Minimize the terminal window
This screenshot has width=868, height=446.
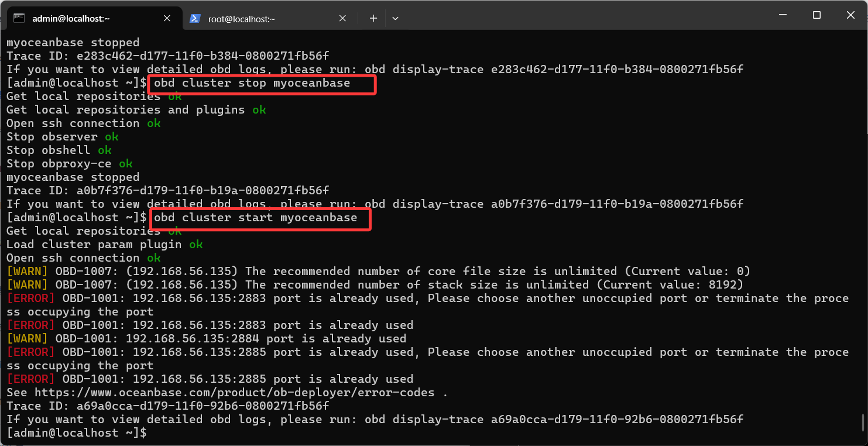784,15
